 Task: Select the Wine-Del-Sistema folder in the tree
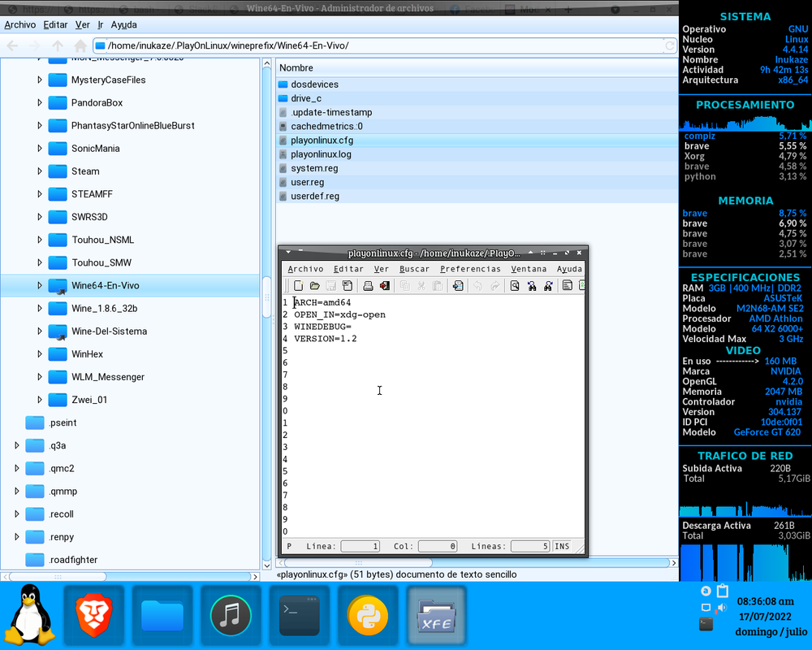click(109, 331)
